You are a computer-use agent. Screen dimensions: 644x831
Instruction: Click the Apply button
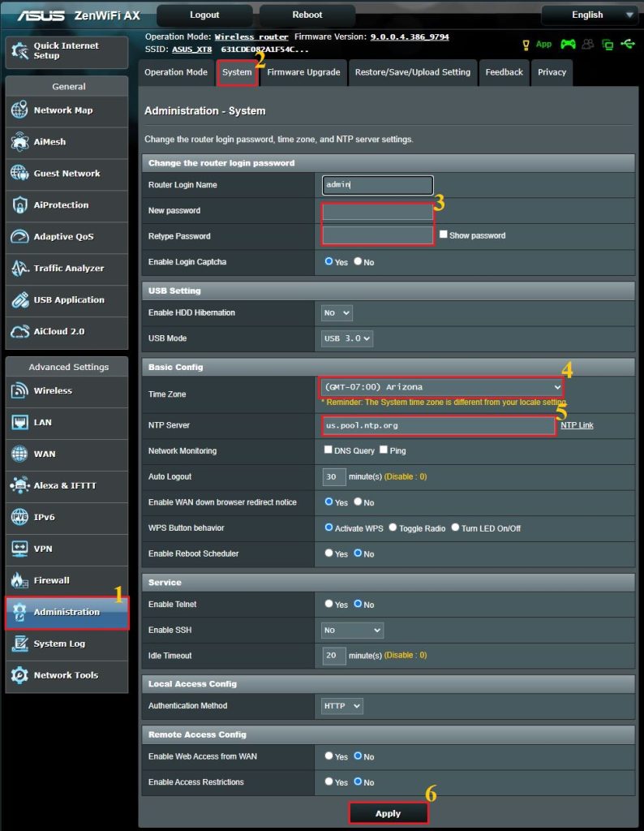pos(388,813)
